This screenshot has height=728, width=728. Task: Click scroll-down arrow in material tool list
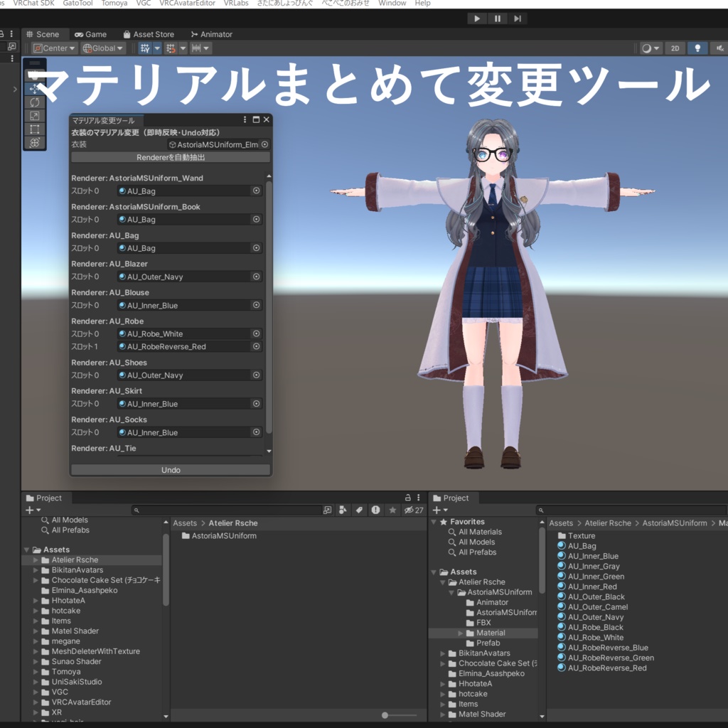point(269,451)
